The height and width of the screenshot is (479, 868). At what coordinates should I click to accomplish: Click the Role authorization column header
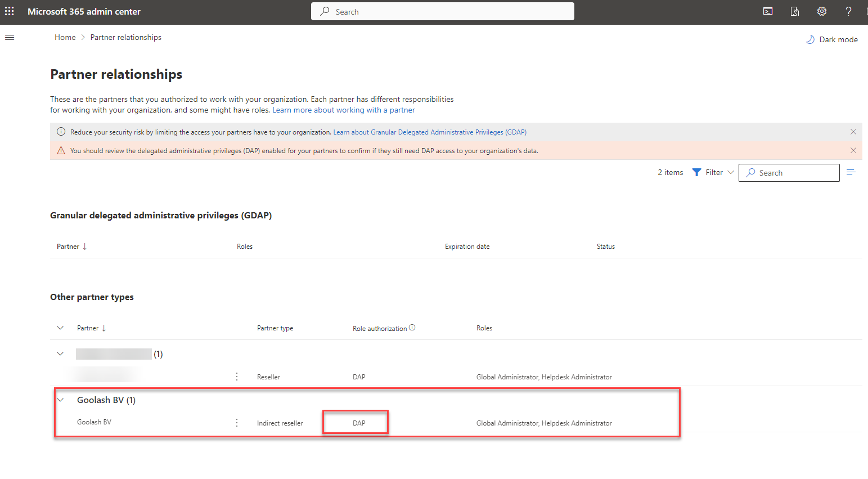point(380,328)
